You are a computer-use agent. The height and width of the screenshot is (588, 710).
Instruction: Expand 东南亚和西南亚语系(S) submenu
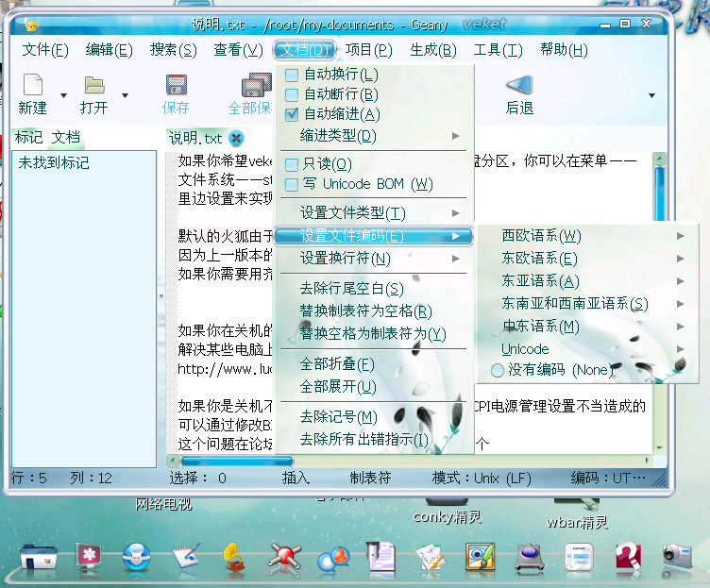point(587,304)
